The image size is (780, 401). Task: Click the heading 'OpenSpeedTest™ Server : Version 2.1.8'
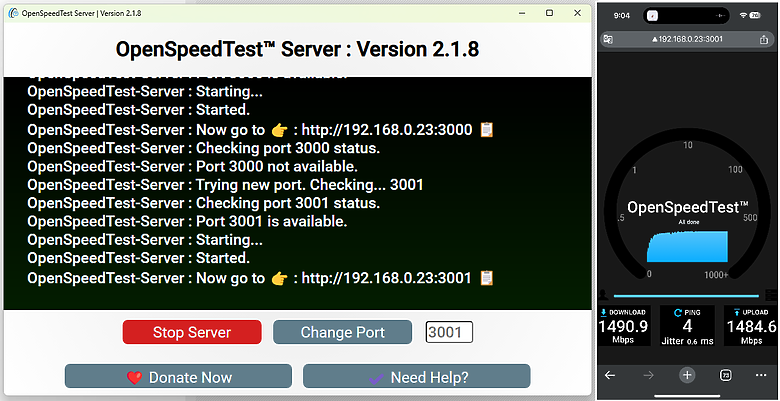(x=297, y=49)
